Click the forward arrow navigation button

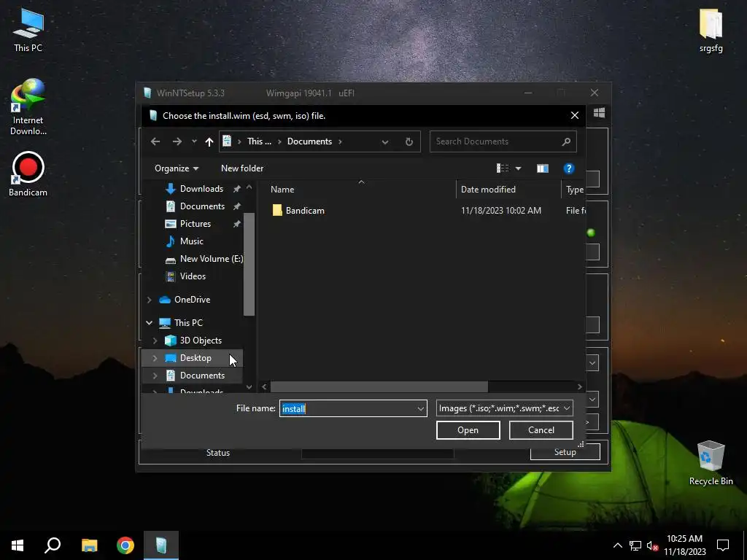coord(177,141)
